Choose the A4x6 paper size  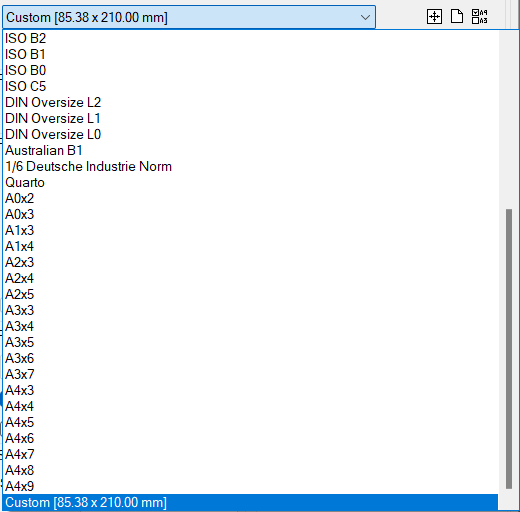point(250,438)
